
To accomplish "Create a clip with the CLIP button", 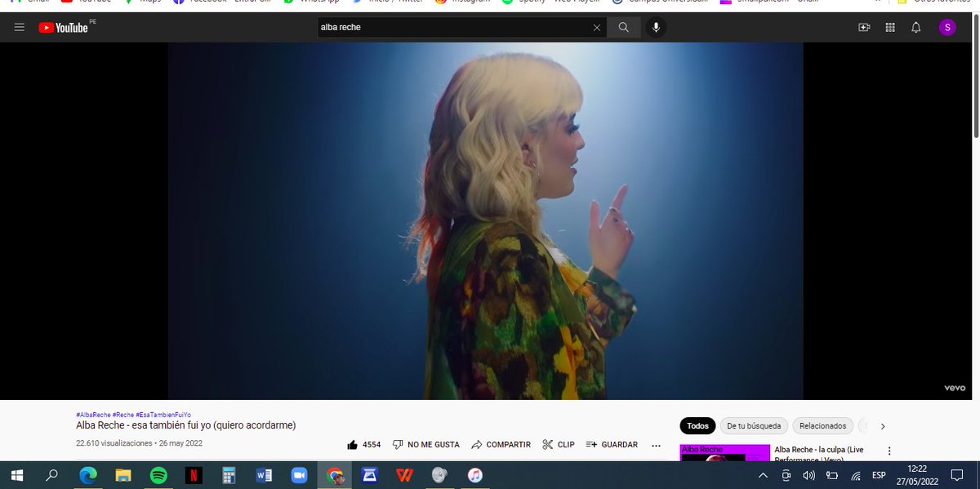I will coord(559,445).
